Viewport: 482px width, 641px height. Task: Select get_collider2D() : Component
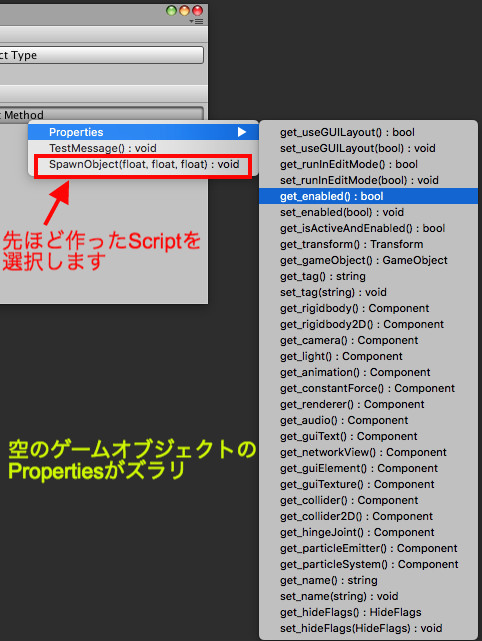(368, 516)
